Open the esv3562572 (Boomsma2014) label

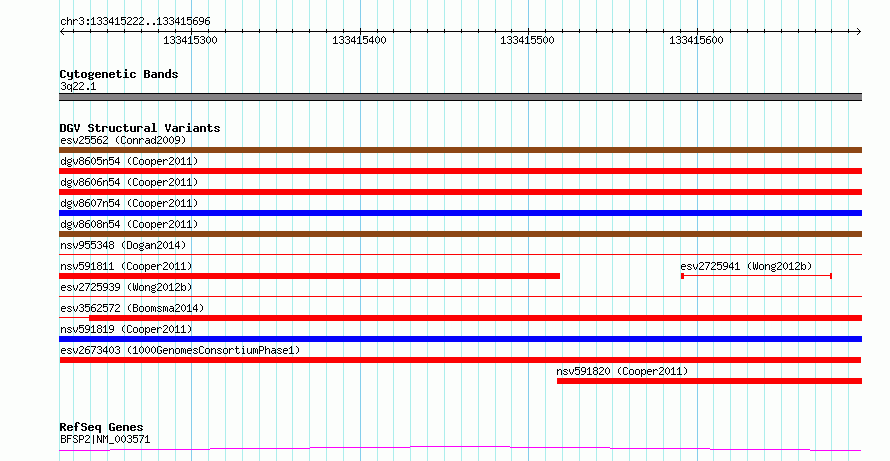(132, 308)
